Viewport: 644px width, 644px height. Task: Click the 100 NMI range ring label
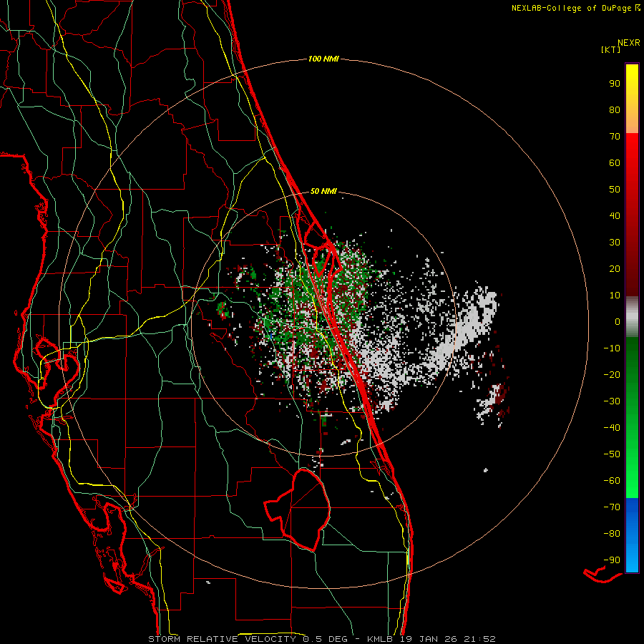pos(323,59)
